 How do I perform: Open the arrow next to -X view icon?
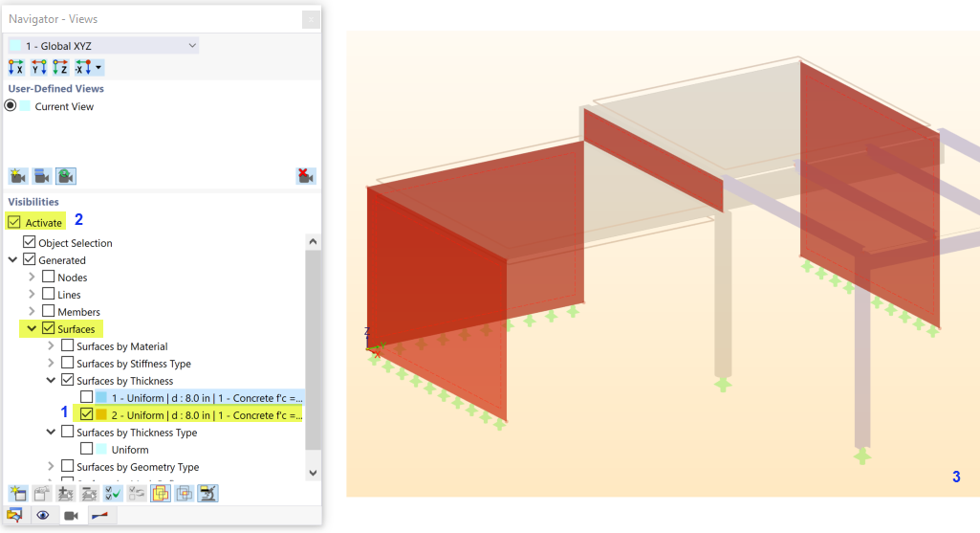point(98,68)
